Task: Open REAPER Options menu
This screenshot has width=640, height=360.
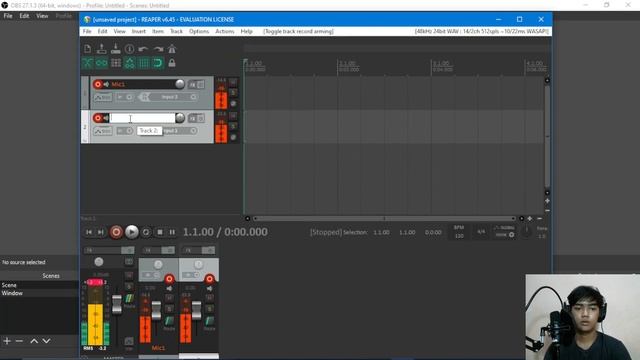Action: [x=199, y=31]
